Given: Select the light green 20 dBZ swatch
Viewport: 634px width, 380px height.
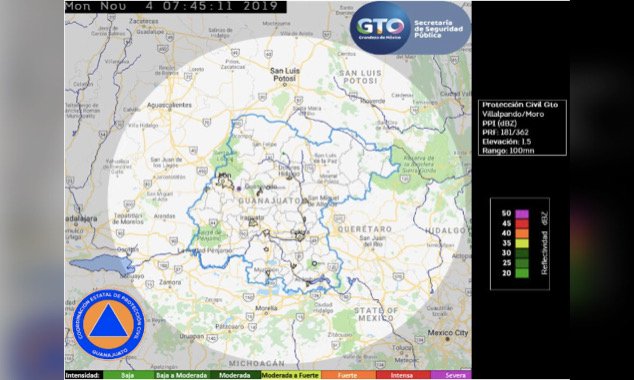Looking at the screenshot, I should (x=522, y=273).
